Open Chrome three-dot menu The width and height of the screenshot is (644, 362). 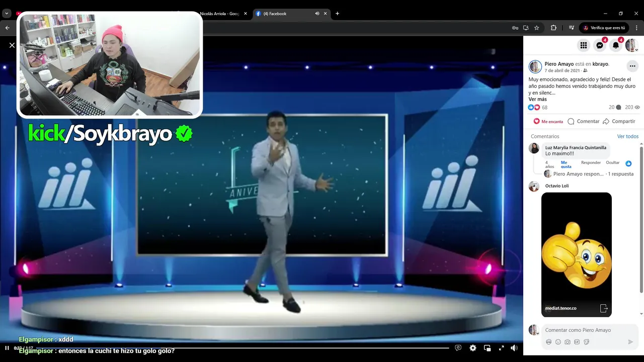pyautogui.click(x=636, y=28)
